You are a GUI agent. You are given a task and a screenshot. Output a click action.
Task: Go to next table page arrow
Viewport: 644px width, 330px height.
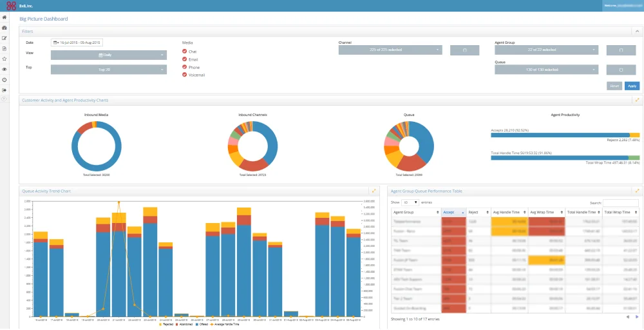[x=637, y=317]
